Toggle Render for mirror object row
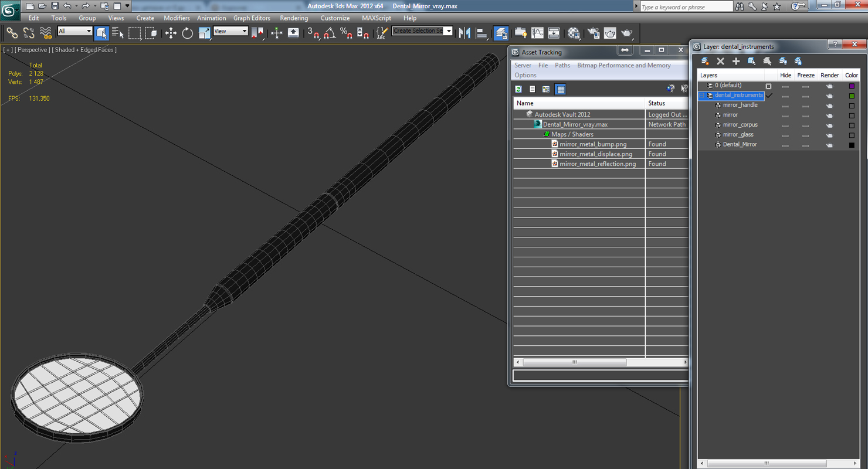Image resolution: width=868 pixels, height=469 pixels. (829, 115)
